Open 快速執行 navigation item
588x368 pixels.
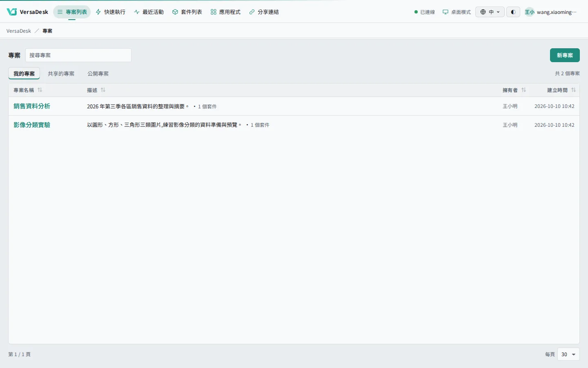point(110,12)
